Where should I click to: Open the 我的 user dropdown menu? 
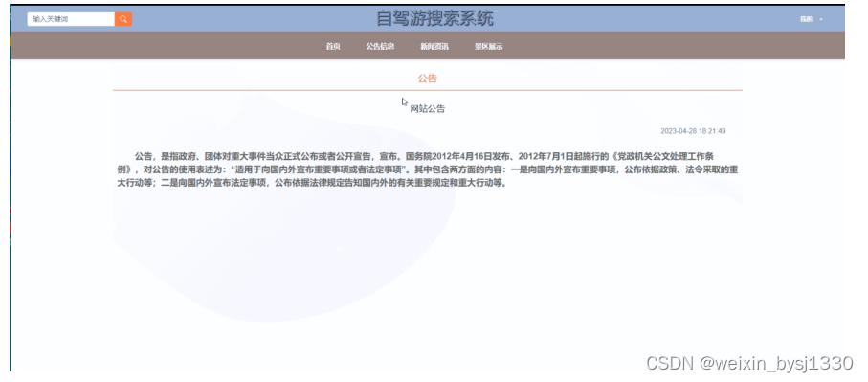click(811, 19)
